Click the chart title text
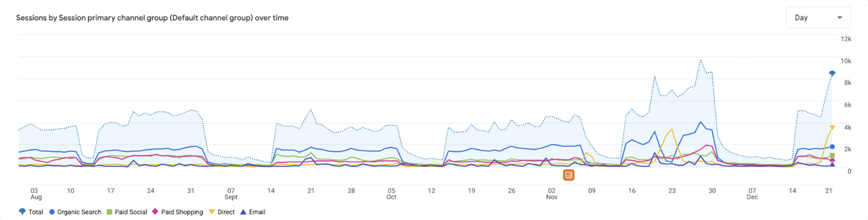Viewport: 868px width, 220px height. click(152, 18)
